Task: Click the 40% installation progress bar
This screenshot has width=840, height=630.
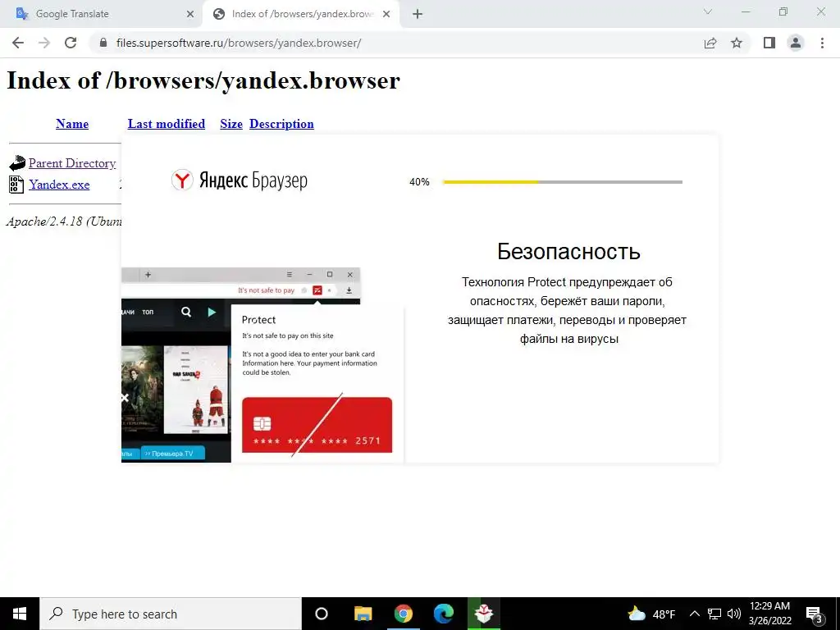Action: point(563,182)
